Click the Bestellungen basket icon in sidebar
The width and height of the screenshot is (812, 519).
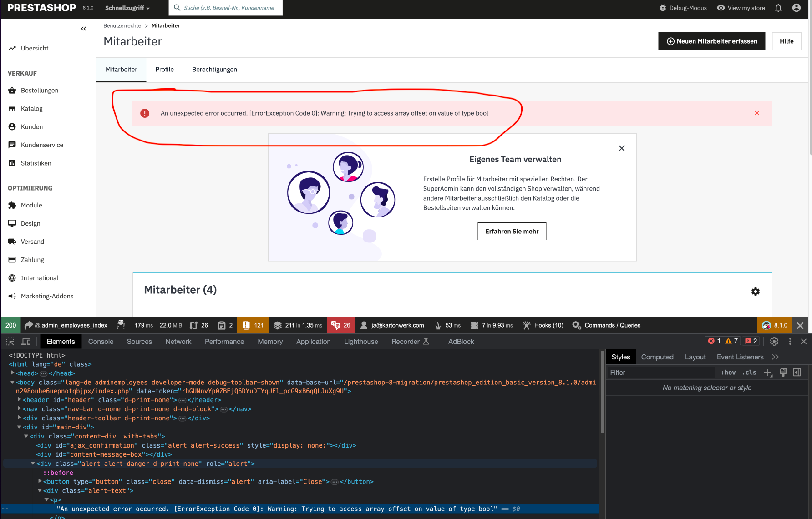(x=12, y=91)
